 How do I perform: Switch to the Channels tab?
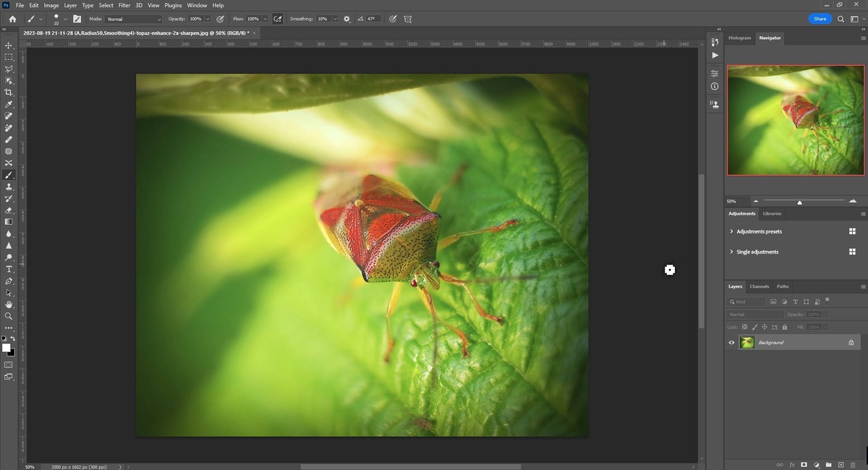(759, 286)
